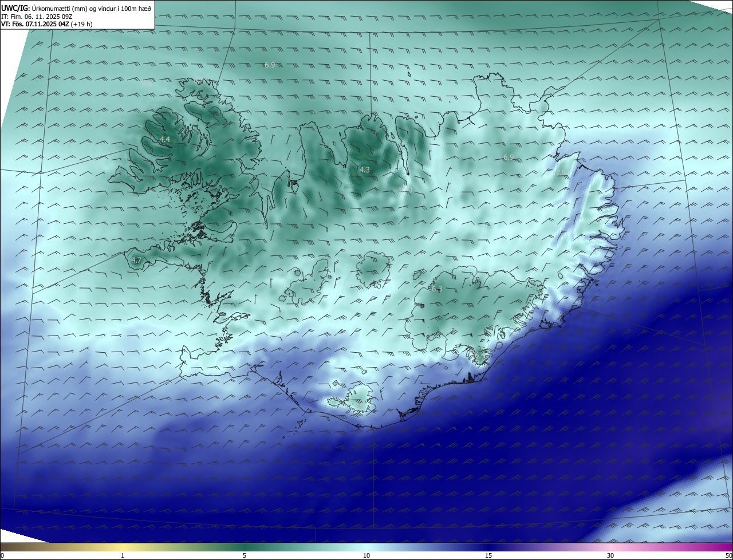Image resolution: width=733 pixels, height=560 pixels.
Task: Click the valid time line "VT: Fös. 07.11.2025 04Z"
Action: (47, 24)
